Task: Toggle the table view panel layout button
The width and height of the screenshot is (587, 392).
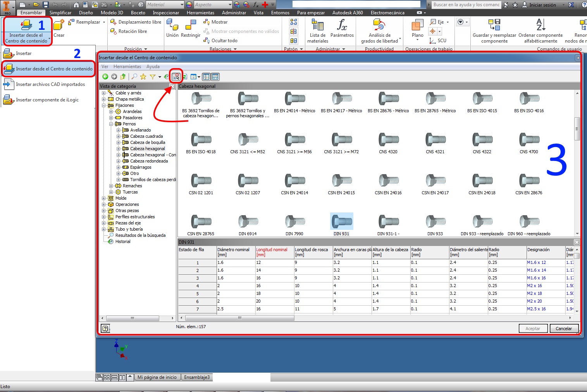Action: pyautogui.click(x=215, y=77)
